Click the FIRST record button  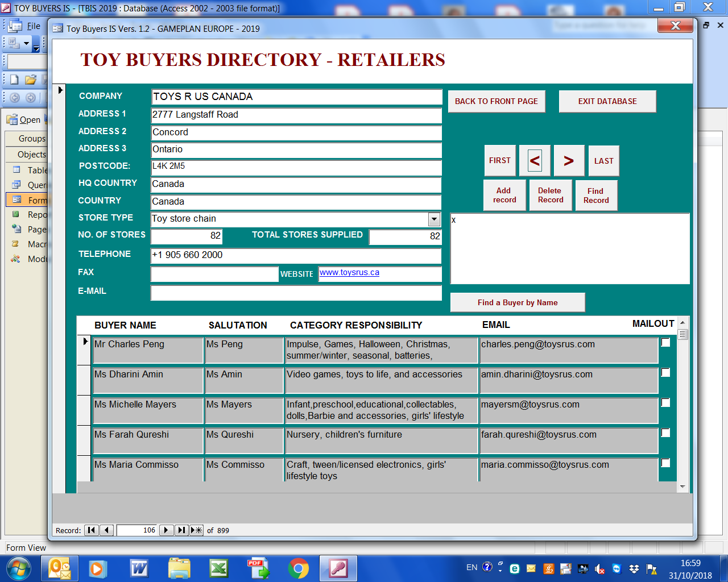(500, 161)
